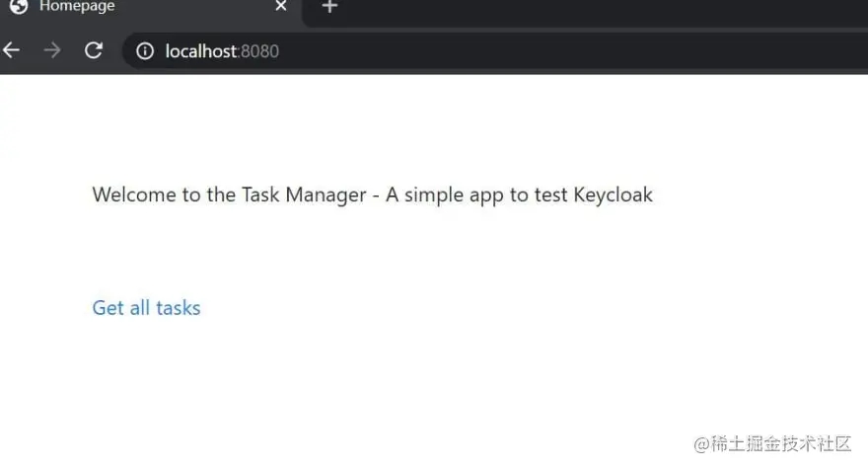Close the Homepage tab
Viewport: 868px width, 470px height.
[281, 6]
